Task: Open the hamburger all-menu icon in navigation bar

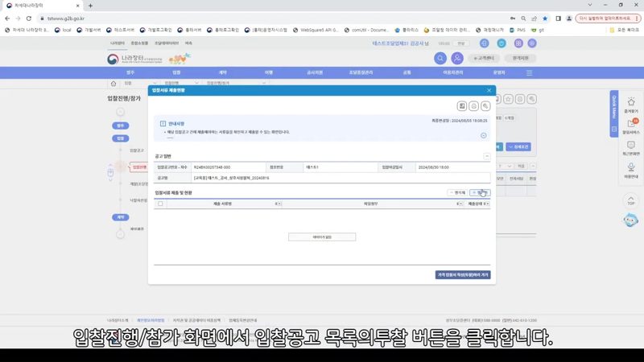Action: coord(529,72)
